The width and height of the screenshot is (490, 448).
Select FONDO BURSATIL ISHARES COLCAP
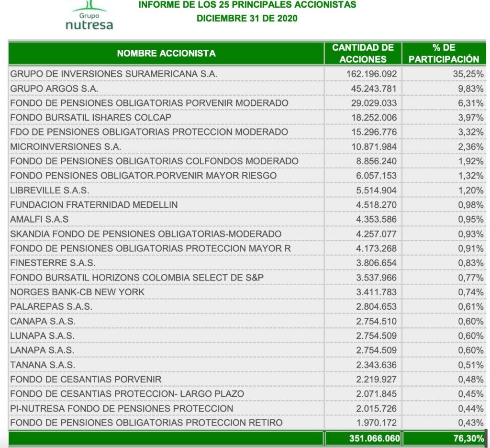pyautogui.click(x=90, y=118)
